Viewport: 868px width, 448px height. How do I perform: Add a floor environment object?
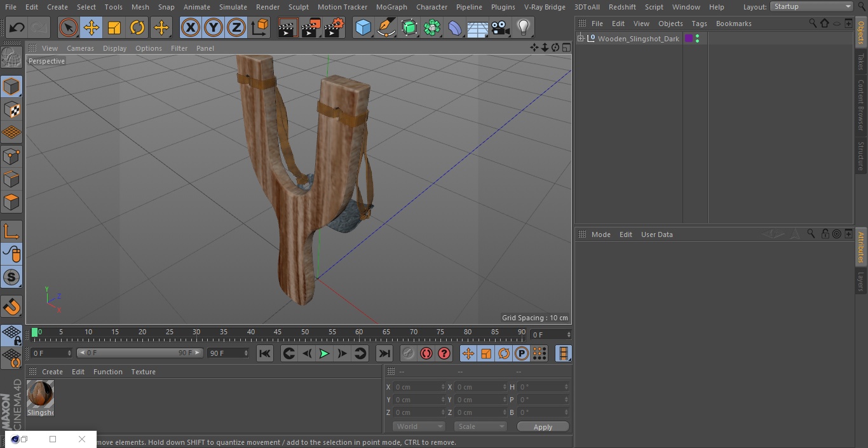click(478, 27)
